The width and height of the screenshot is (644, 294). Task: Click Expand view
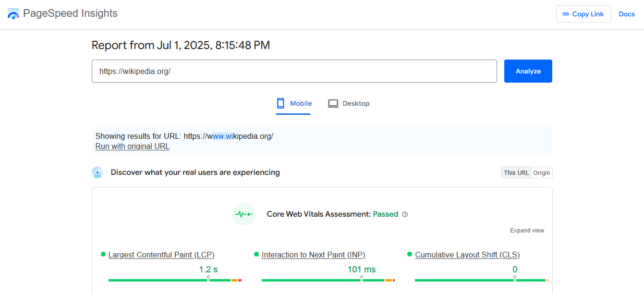pos(527,231)
